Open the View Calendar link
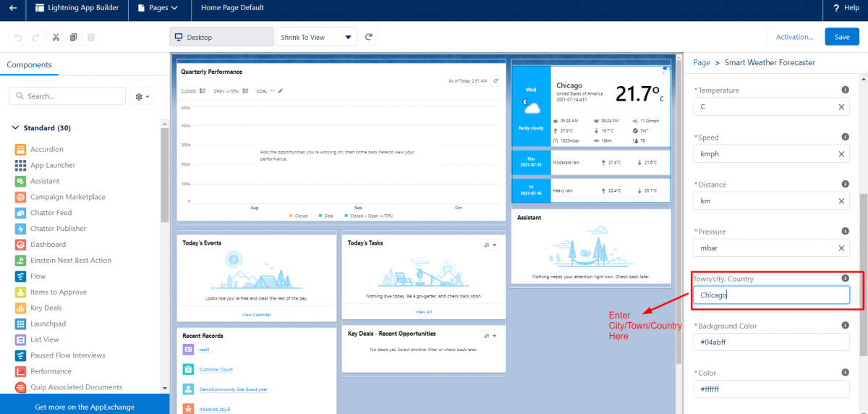 coord(257,315)
